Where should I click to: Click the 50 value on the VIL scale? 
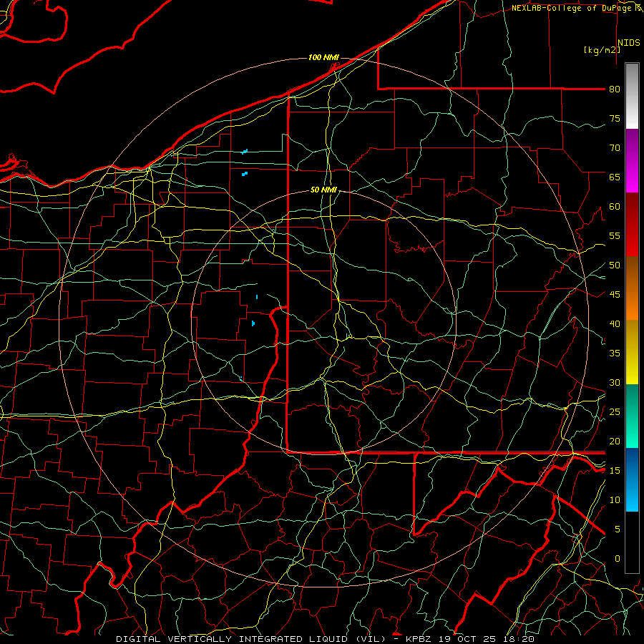coord(615,265)
